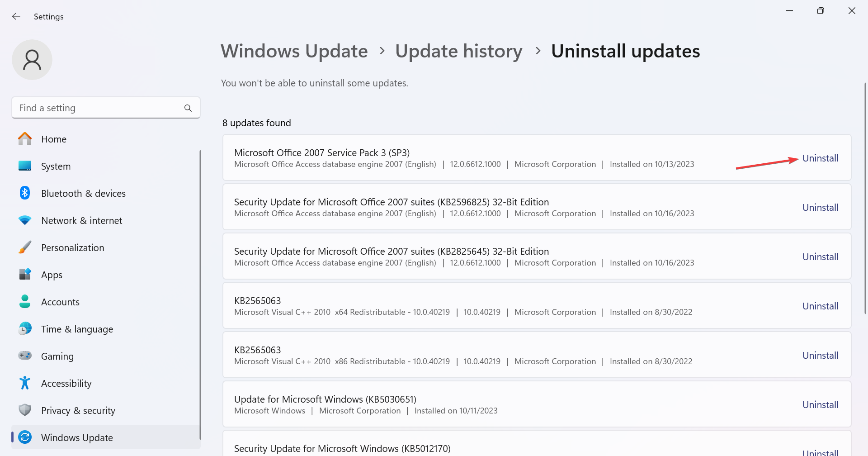The height and width of the screenshot is (456, 868).
Task: Click the back arrow in Settings
Action: [x=16, y=17]
